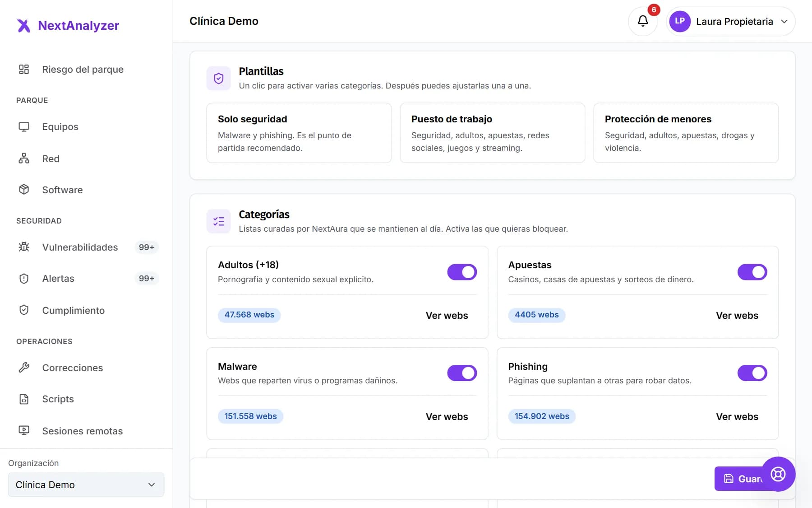Viewport: 812px width, 508px height.
Task: Apply the Puesto de trabajo template
Action: (x=492, y=133)
